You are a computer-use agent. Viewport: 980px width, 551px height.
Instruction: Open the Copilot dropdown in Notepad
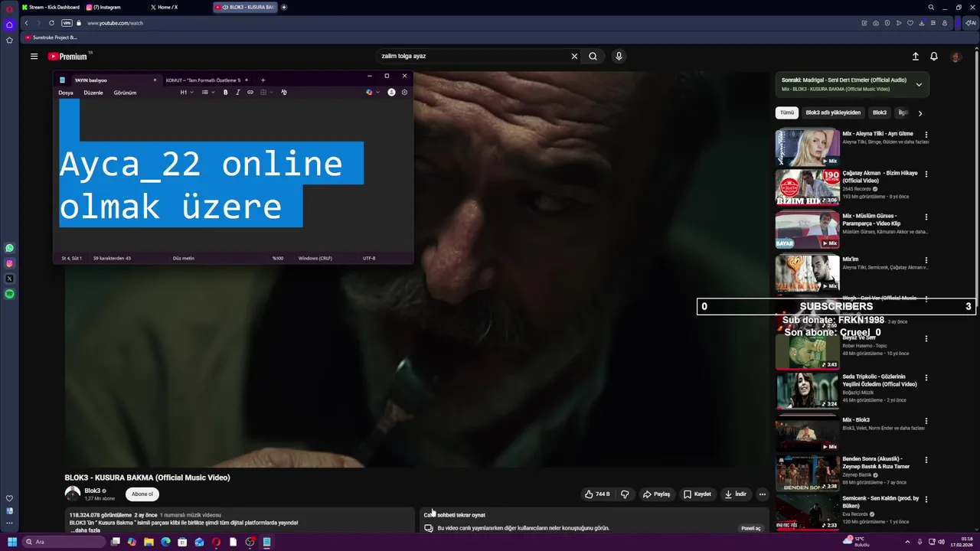point(373,93)
